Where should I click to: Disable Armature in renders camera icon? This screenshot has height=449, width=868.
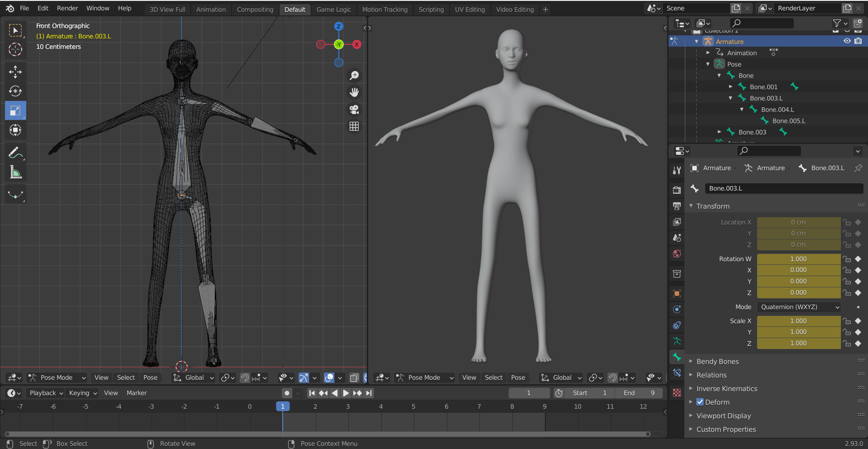click(x=858, y=41)
